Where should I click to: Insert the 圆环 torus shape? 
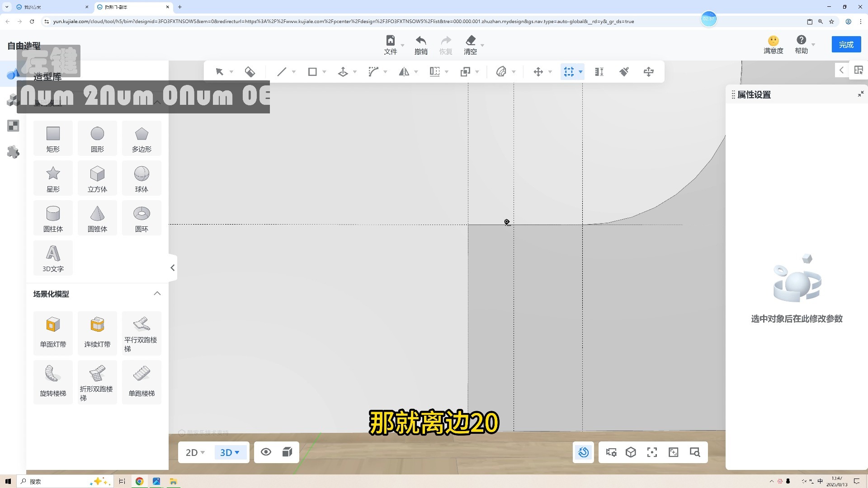point(142,218)
